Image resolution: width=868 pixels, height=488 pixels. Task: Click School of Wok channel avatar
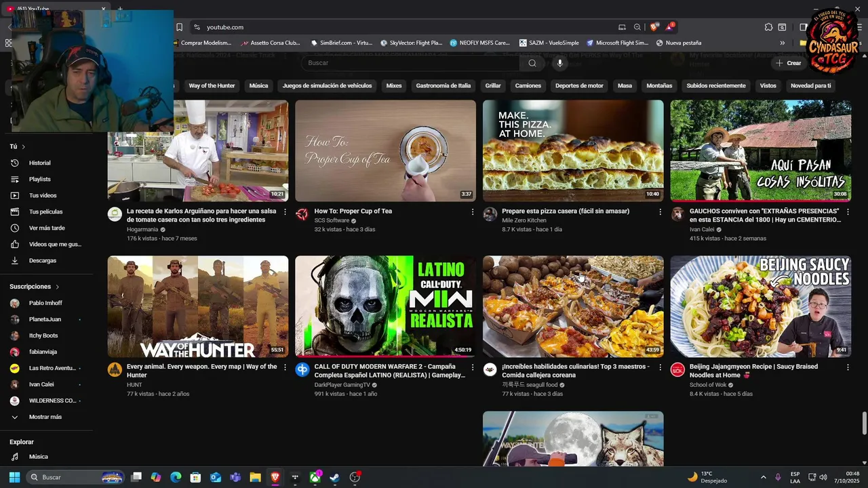click(x=677, y=370)
